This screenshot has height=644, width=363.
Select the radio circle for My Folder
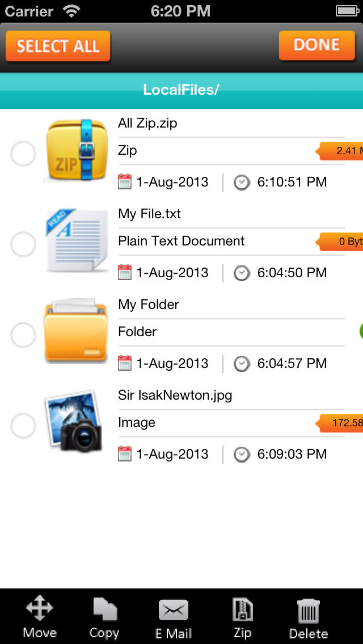coord(23,335)
